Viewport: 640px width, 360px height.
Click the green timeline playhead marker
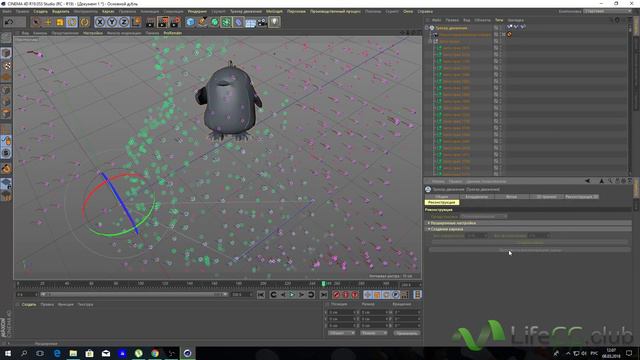pyautogui.click(x=323, y=284)
